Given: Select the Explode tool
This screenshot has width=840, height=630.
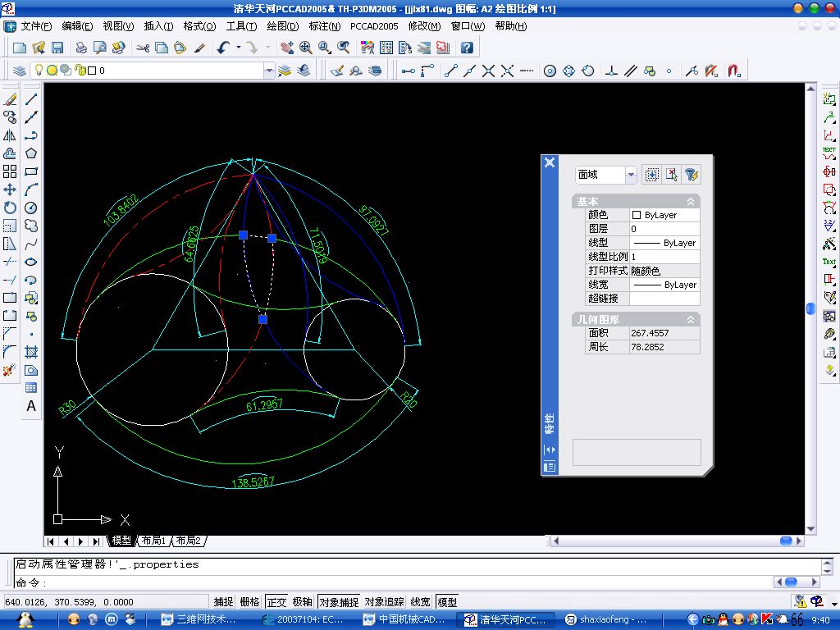Looking at the screenshot, I should click(x=10, y=370).
